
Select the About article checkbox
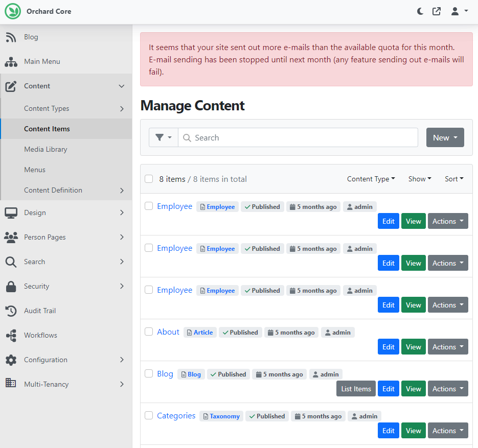point(149,332)
